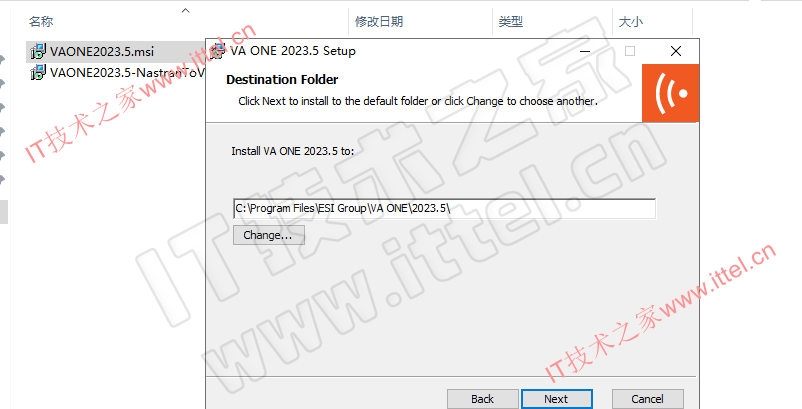Toggle the sort chevron above the 名称 column

click(x=186, y=10)
